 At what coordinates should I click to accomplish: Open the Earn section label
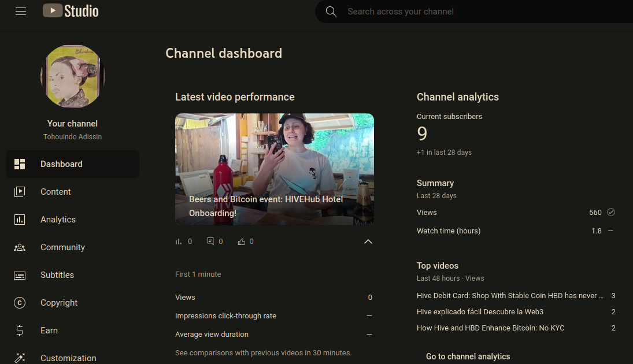point(49,330)
